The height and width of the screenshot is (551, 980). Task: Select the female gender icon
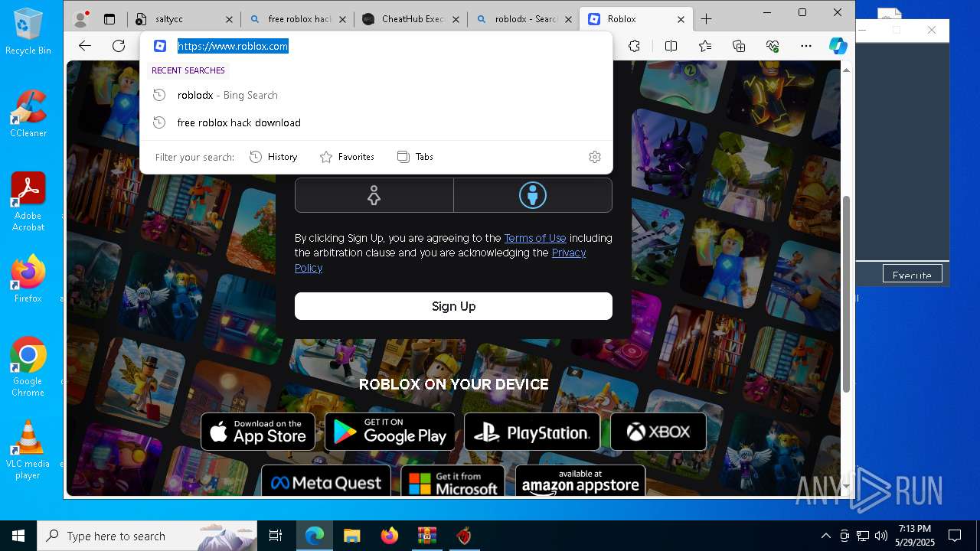tap(374, 195)
